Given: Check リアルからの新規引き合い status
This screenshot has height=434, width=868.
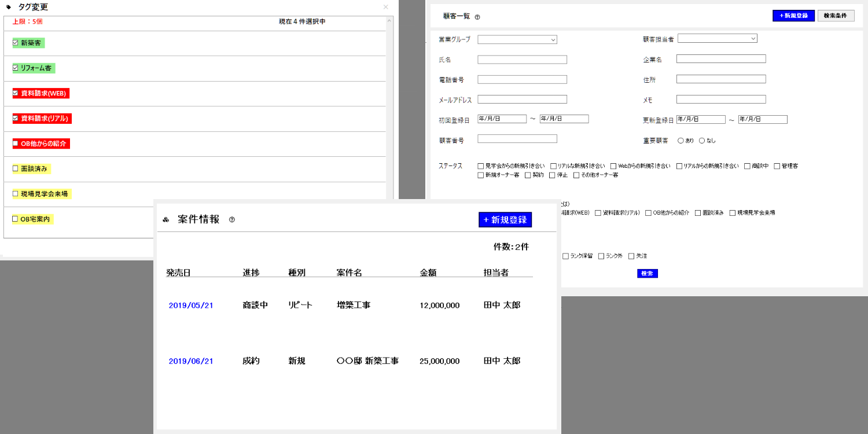Looking at the screenshot, I should pyautogui.click(x=679, y=166).
